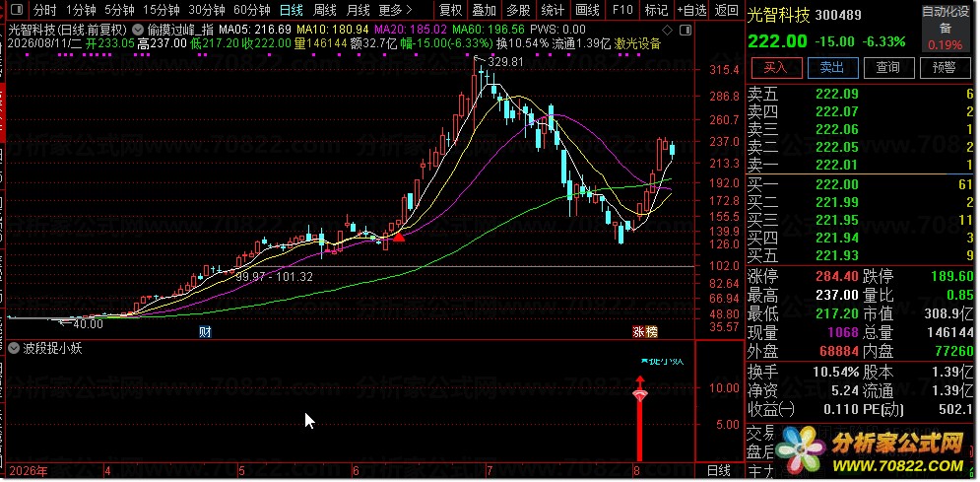Click the 跌停 price 189.60
The height and width of the screenshot is (482, 980).
click(x=951, y=276)
